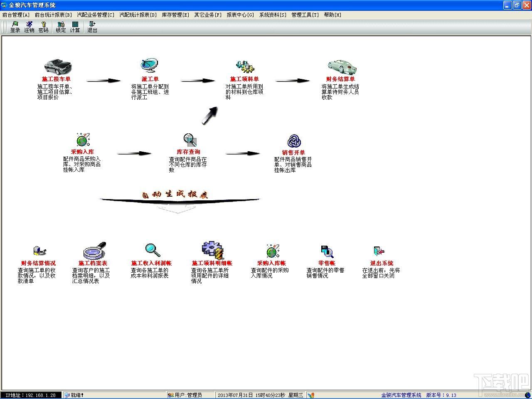
Task: Open the 前台统计报表[B] menu
Action: coord(54,15)
